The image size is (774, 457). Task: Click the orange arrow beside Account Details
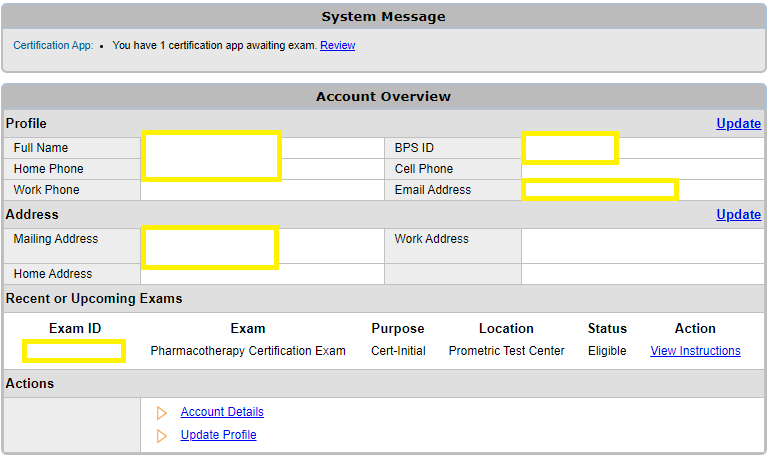click(x=162, y=412)
